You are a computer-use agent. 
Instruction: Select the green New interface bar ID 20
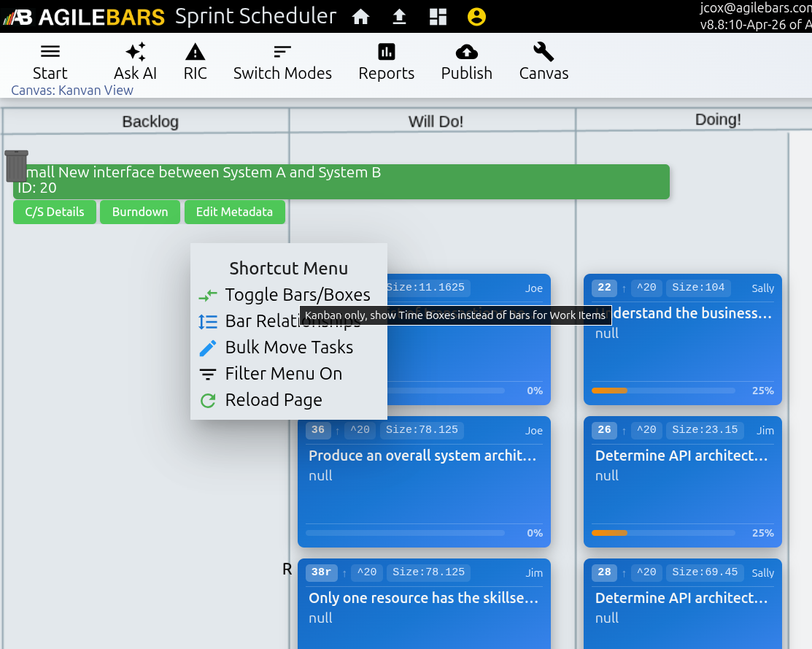pyautogui.click(x=341, y=182)
